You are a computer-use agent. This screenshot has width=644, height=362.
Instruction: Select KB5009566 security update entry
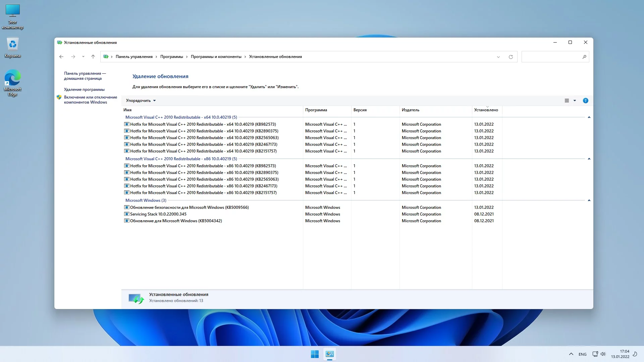(189, 207)
